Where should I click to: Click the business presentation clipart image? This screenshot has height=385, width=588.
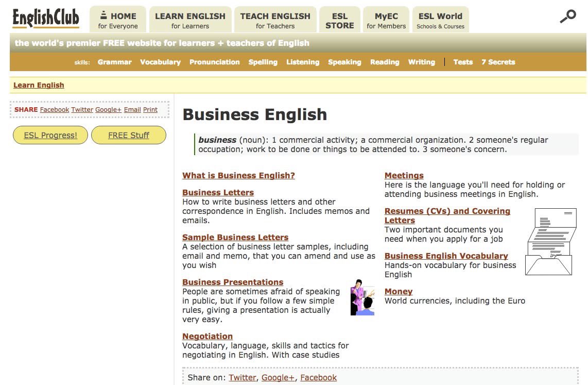click(x=362, y=297)
